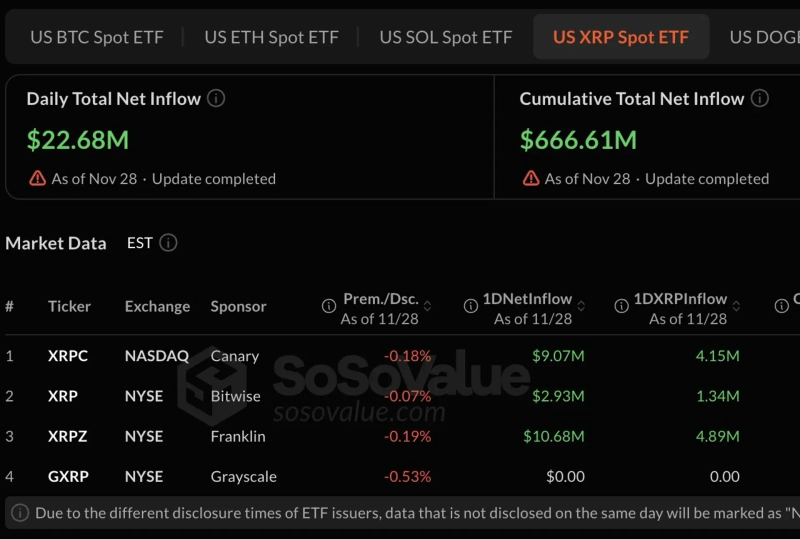Click info icon in the disclosure notice bar
The width and height of the screenshot is (800, 539).
20,513
